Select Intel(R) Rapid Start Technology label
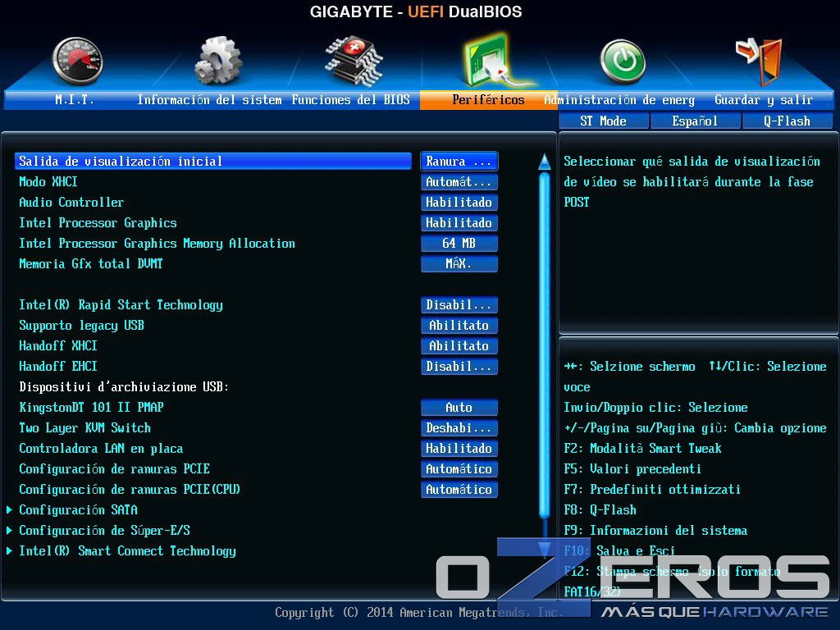Image resolution: width=840 pixels, height=630 pixels. [121, 305]
